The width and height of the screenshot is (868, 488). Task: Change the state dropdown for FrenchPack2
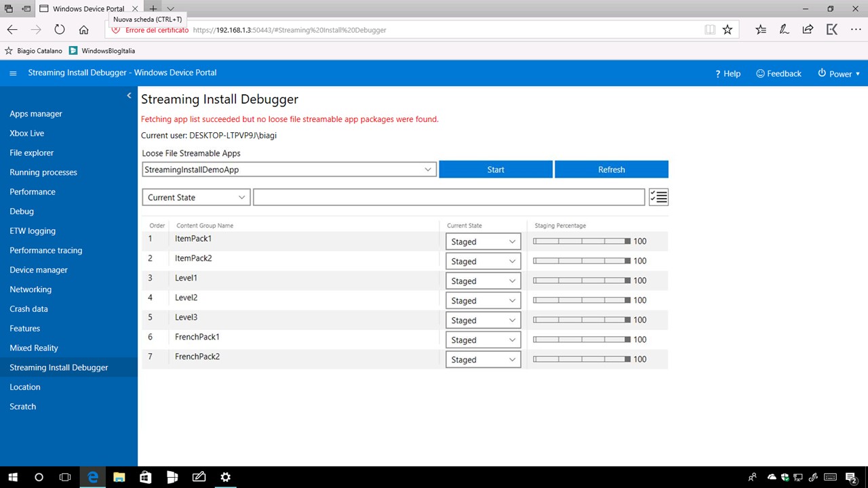pyautogui.click(x=483, y=359)
